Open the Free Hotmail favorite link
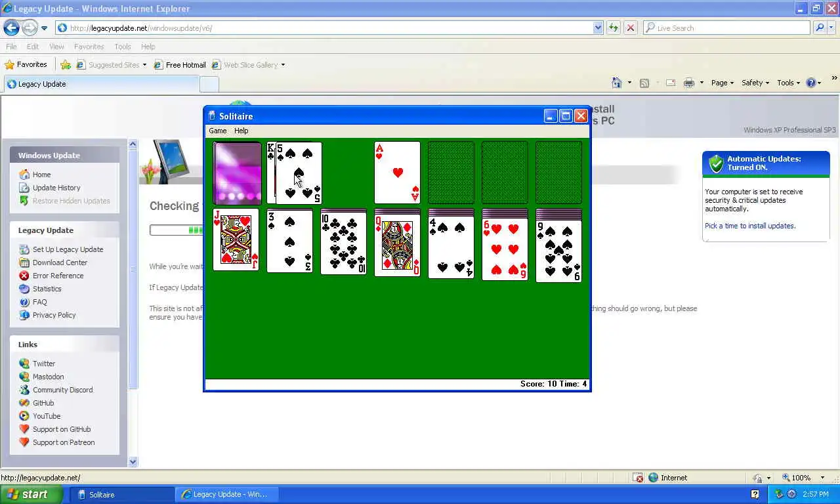 (x=180, y=64)
